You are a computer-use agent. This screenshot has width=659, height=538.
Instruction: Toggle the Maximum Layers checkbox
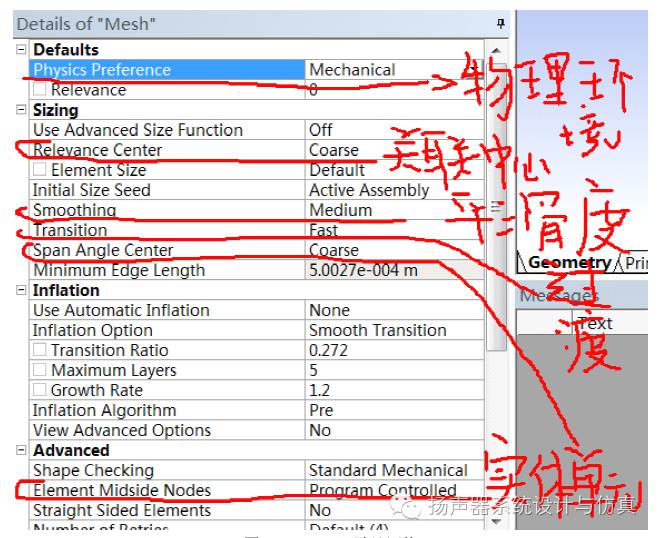(x=39, y=370)
